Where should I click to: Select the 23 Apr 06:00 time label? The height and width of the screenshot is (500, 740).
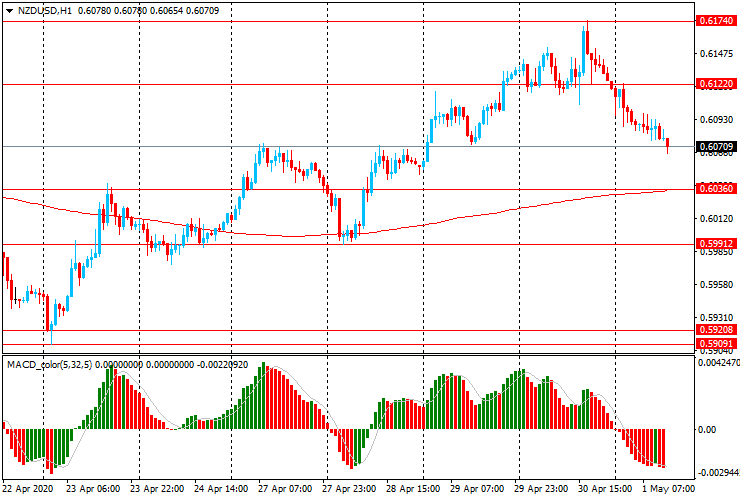pos(92,490)
